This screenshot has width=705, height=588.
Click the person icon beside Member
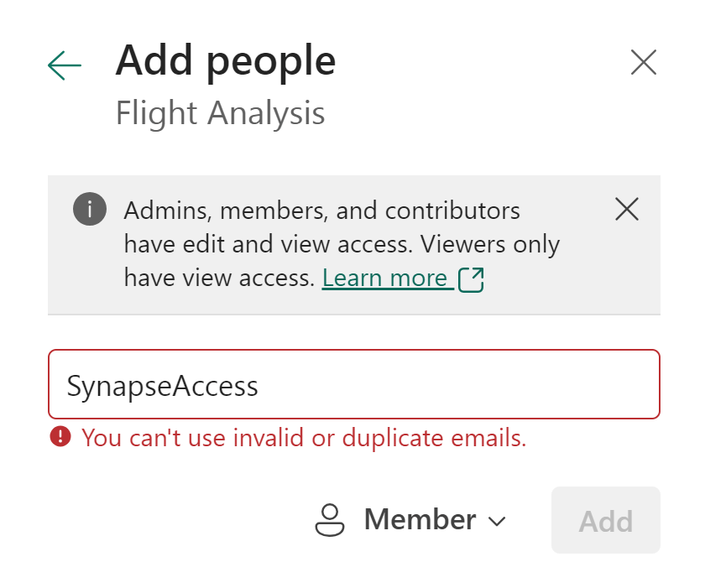click(330, 520)
